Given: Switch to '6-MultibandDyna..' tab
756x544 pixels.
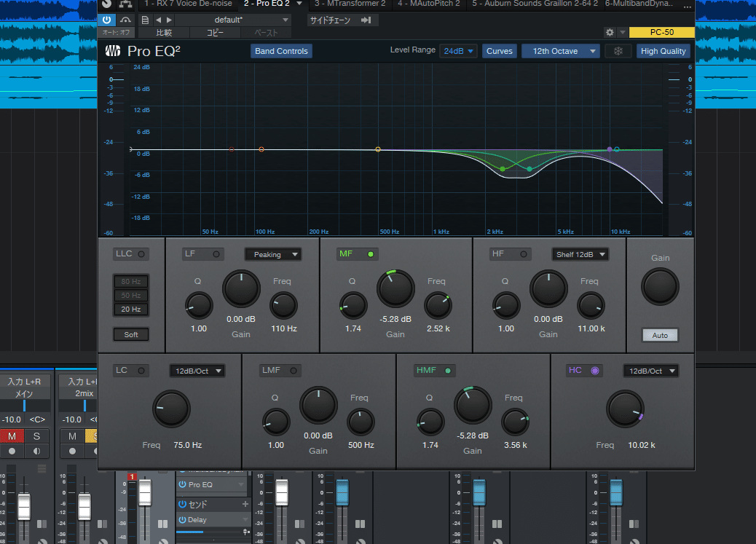Looking at the screenshot, I should click(639, 4).
